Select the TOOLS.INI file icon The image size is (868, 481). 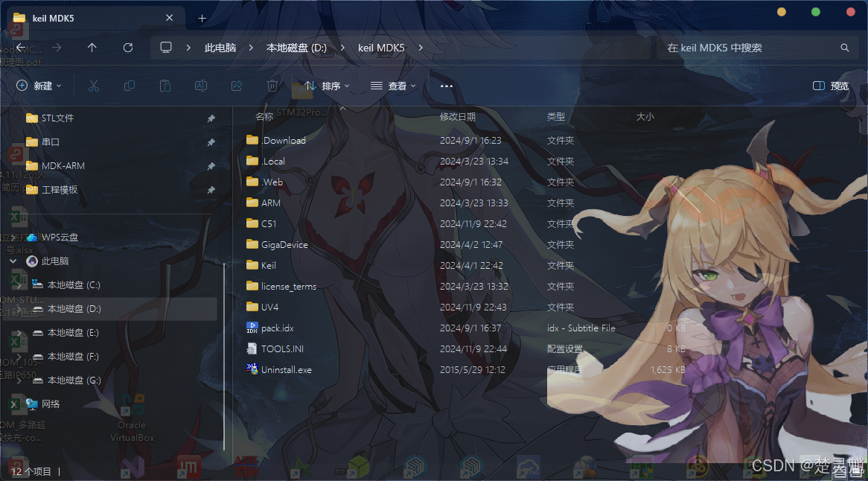pos(252,348)
